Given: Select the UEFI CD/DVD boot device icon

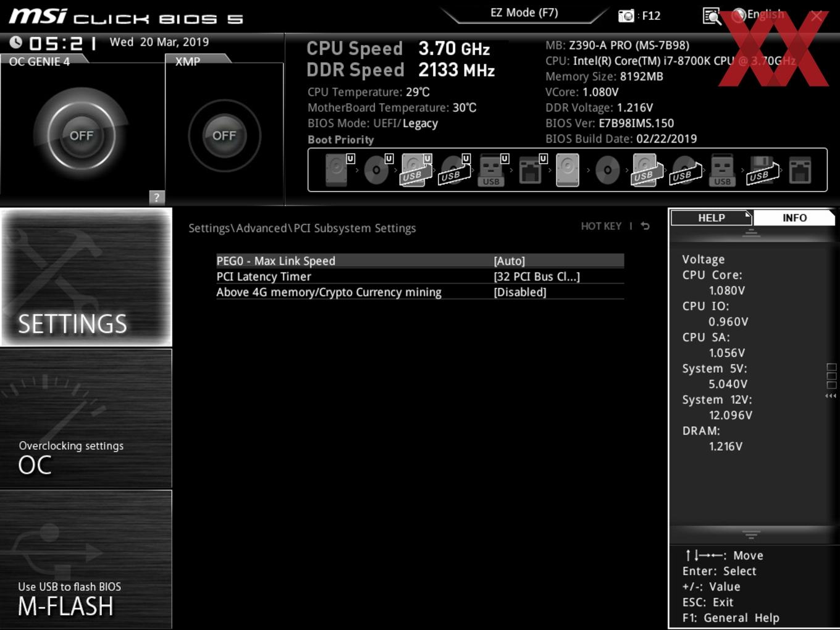Looking at the screenshot, I should tap(378, 170).
